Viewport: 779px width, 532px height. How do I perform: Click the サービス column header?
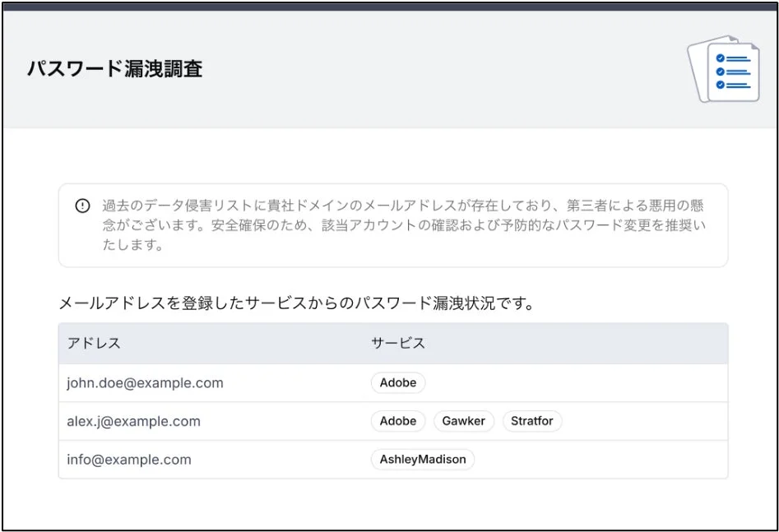(x=396, y=344)
